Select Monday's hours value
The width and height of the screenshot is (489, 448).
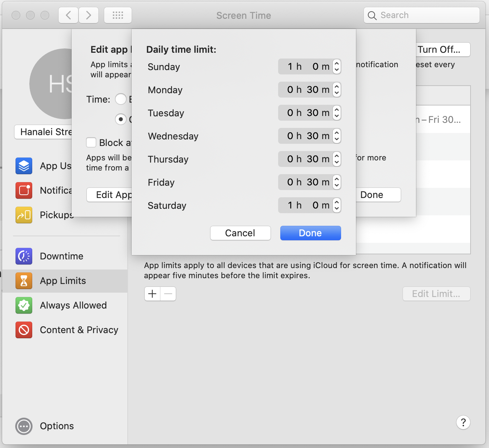290,90
